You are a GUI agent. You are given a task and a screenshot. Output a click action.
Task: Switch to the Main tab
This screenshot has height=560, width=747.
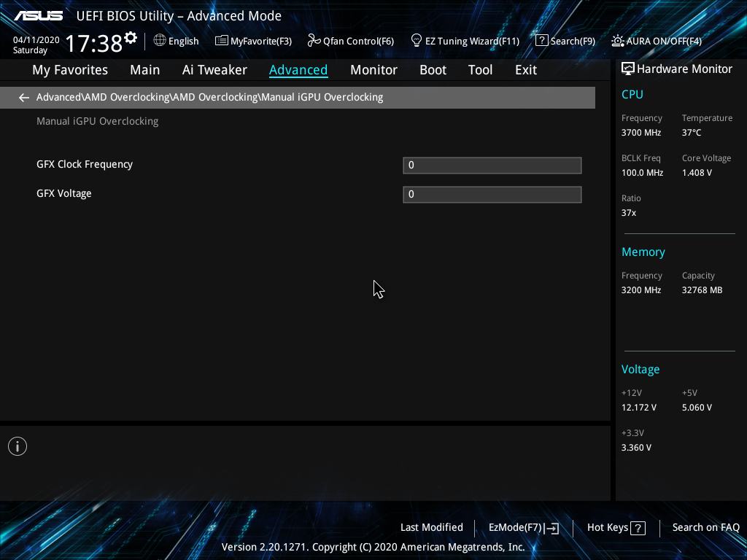[145, 70]
